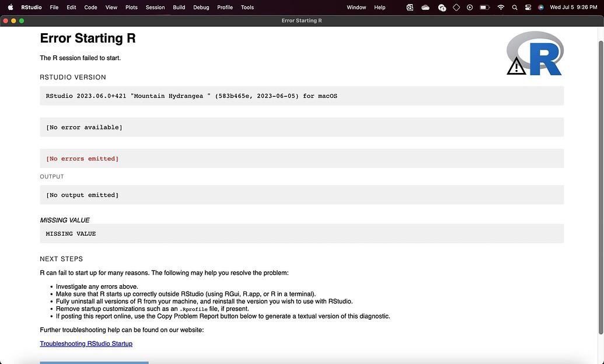This screenshot has width=604, height=364.
Task: Click the R logo warning image
Action: pyautogui.click(x=535, y=53)
